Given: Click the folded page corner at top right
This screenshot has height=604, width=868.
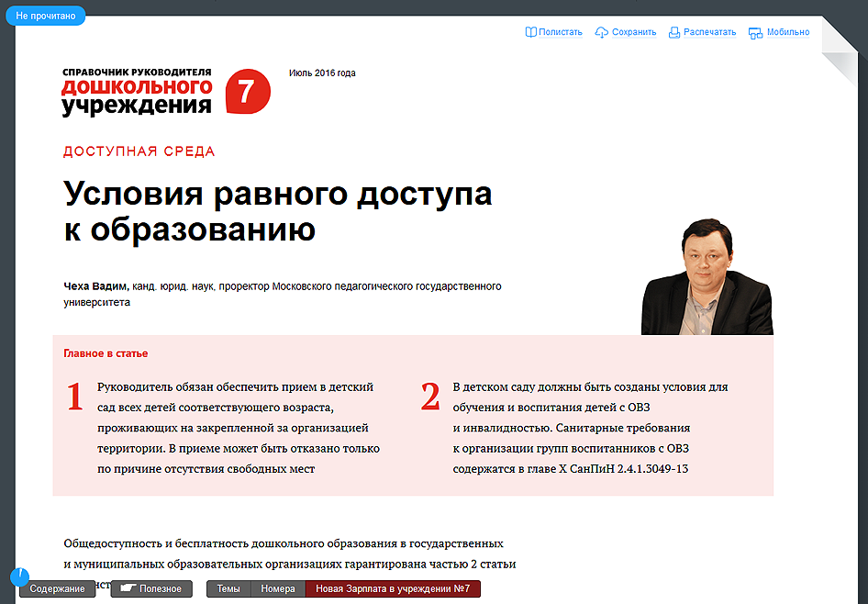Looking at the screenshot, I should point(840,51).
